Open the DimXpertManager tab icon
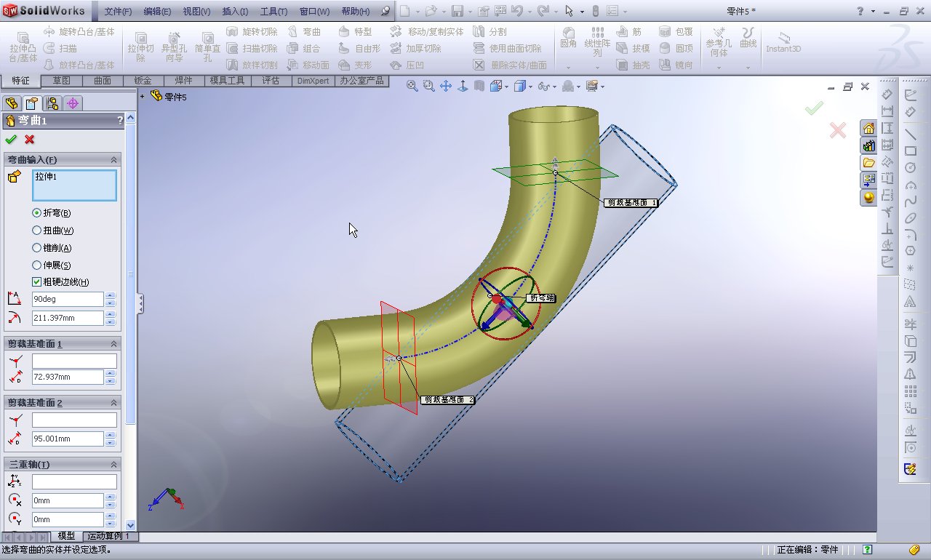 click(72, 103)
